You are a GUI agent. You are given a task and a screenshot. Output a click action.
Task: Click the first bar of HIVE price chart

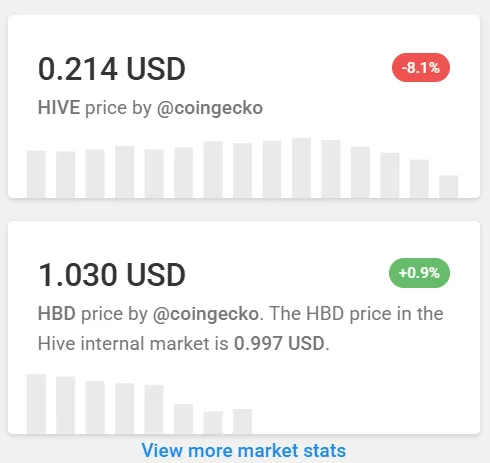pos(36,174)
